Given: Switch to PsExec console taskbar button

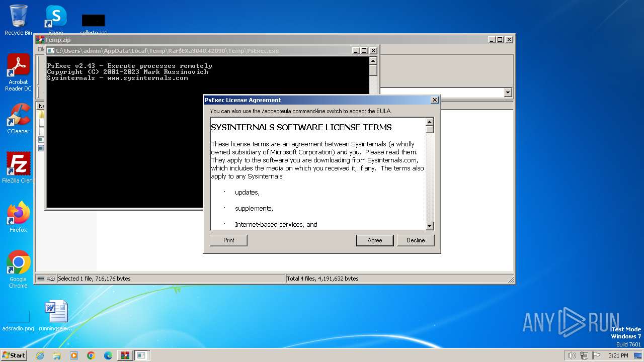Looking at the screenshot, I should 142,355.
